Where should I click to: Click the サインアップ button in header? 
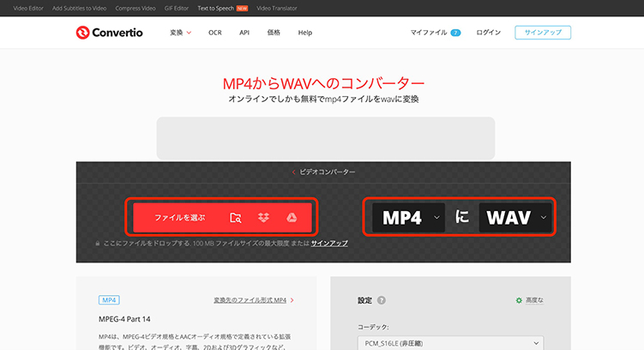[x=543, y=33]
